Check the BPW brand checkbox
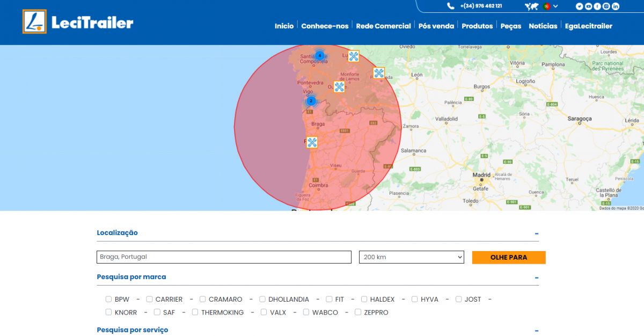644x336 pixels. tap(109, 300)
